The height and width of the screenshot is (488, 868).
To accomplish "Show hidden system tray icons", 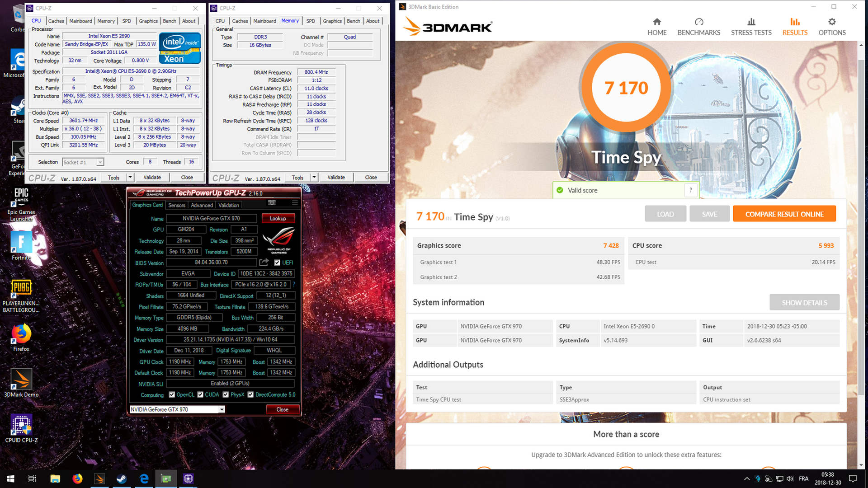I will [x=747, y=479].
